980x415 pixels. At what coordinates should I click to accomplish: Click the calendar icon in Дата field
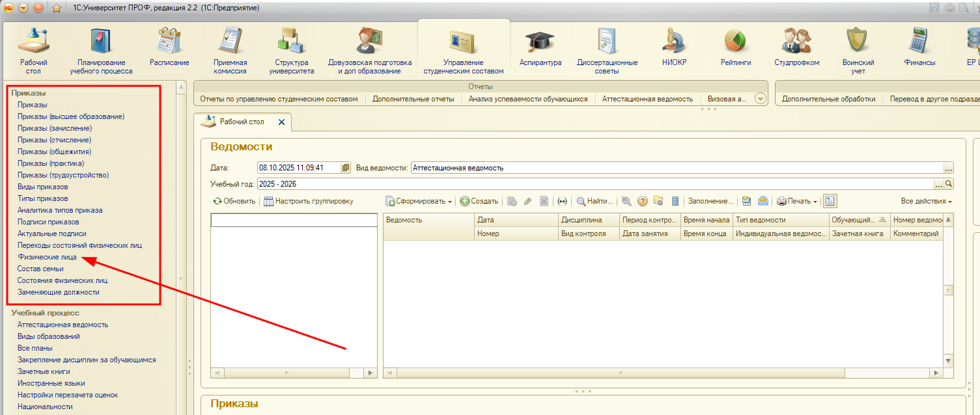[346, 168]
